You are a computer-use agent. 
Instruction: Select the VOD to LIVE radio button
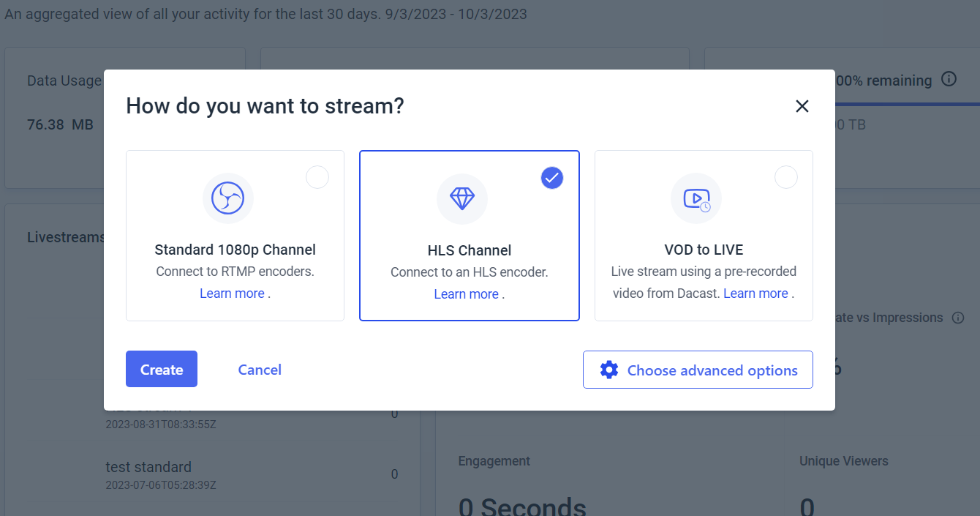[x=786, y=177]
